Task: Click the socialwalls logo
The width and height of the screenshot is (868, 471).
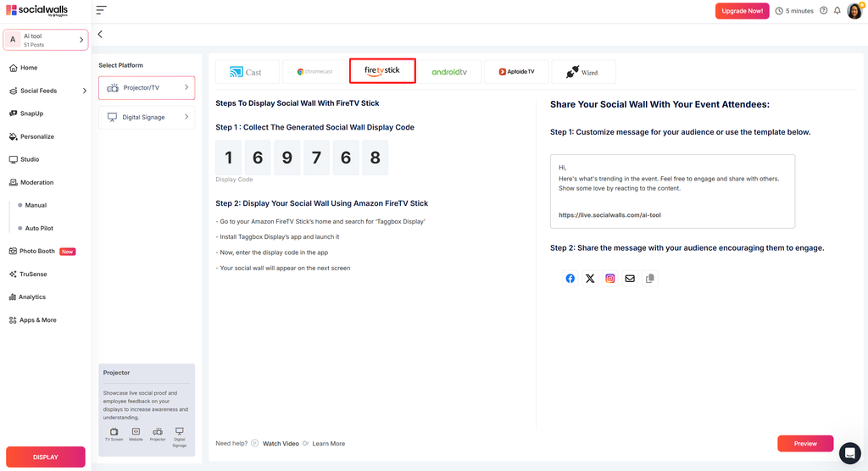Action: 37,10
